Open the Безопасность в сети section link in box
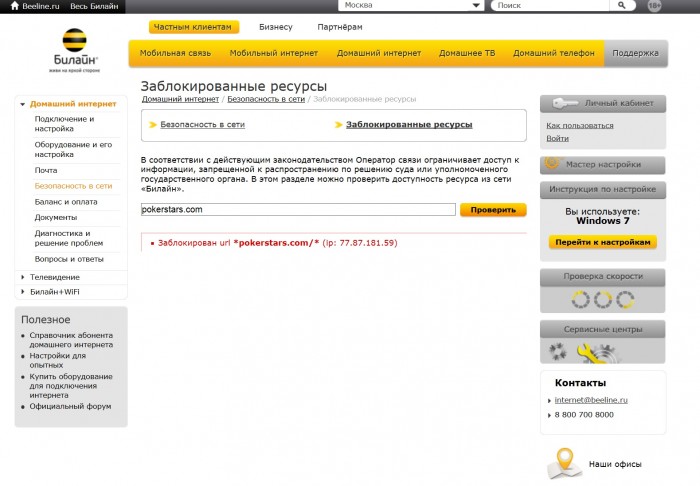 202,125
